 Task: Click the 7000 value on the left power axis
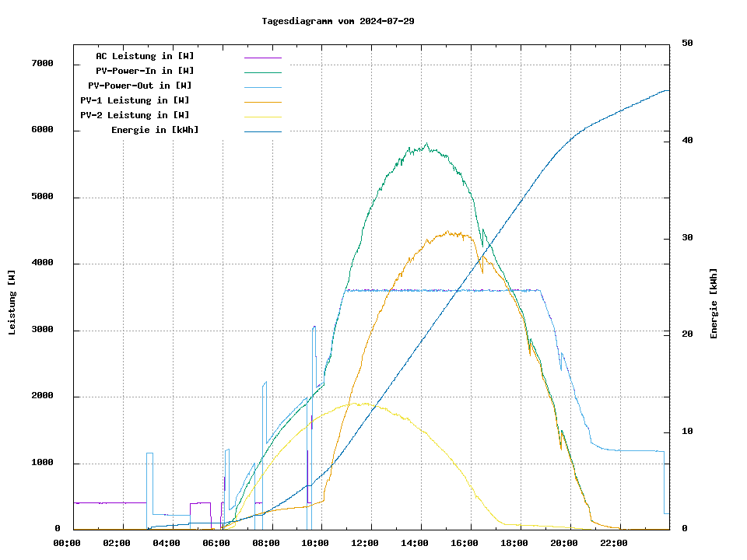coord(42,64)
